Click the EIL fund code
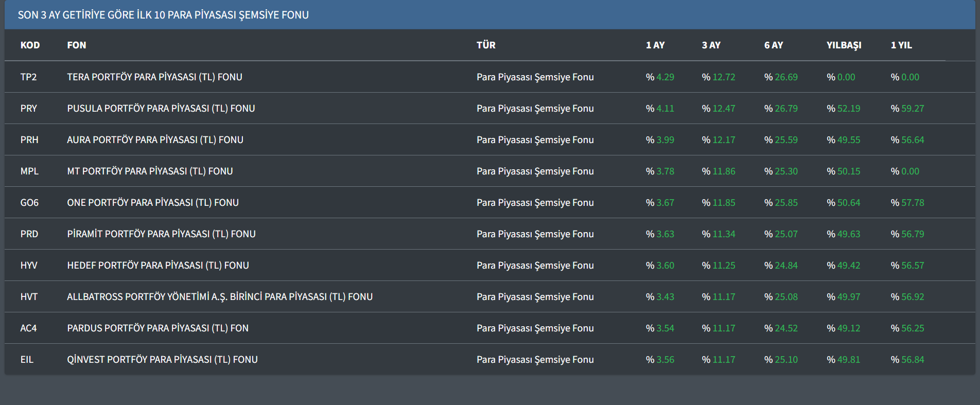 pyautogui.click(x=27, y=360)
